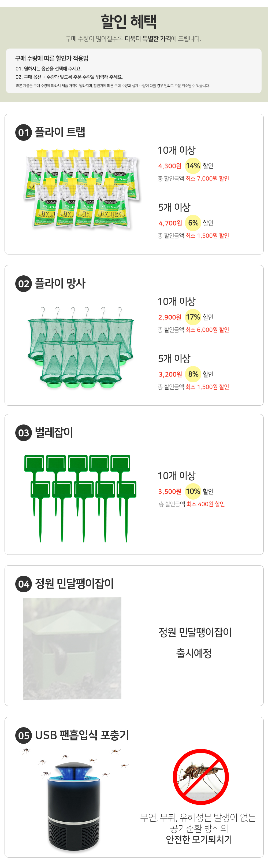This screenshot has height=868, width=268.
Task: Click the 플라이 트랩 section title
Action: pyautogui.click(x=60, y=132)
